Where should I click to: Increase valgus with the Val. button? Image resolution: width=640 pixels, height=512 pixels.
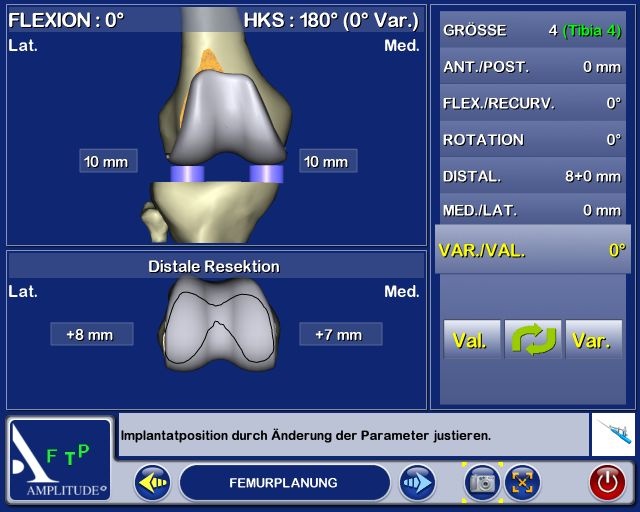point(472,340)
